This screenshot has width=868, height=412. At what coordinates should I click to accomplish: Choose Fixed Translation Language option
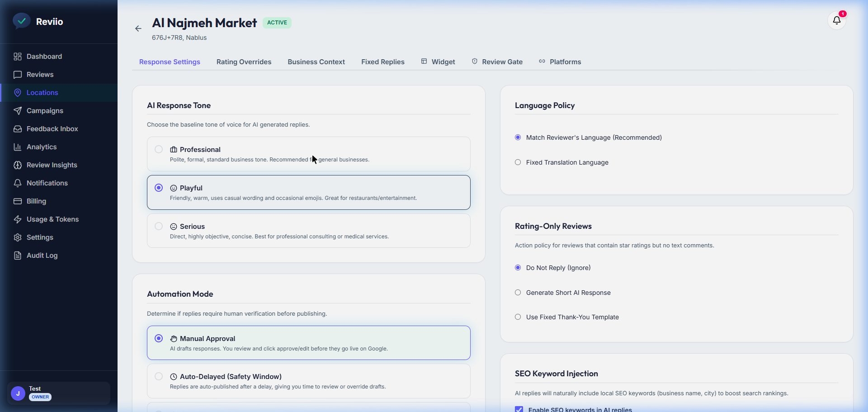click(x=518, y=162)
